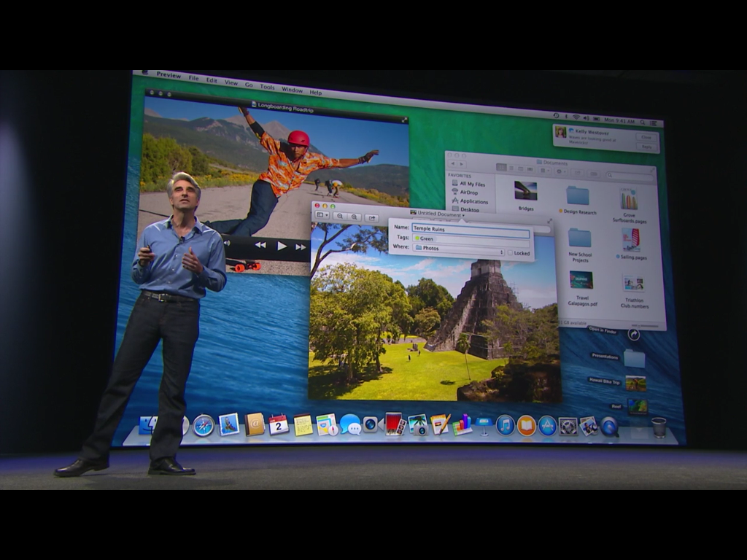Launch Numbers from the Dock

[x=462, y=425]
